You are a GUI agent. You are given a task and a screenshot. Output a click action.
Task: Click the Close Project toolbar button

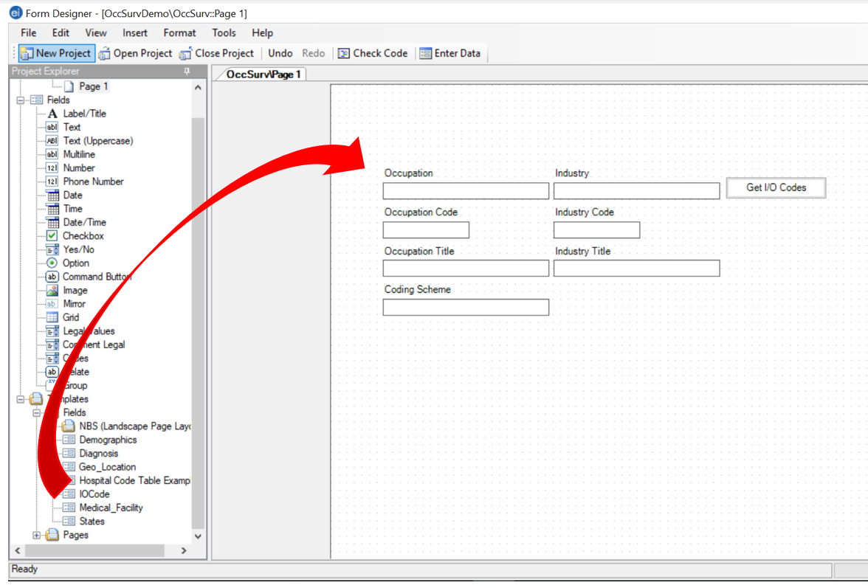[216, 53]
